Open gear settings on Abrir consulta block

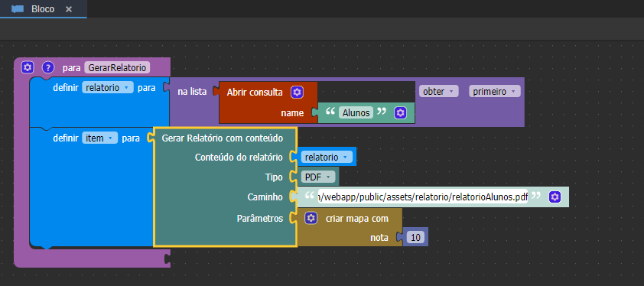pos(297,93)
